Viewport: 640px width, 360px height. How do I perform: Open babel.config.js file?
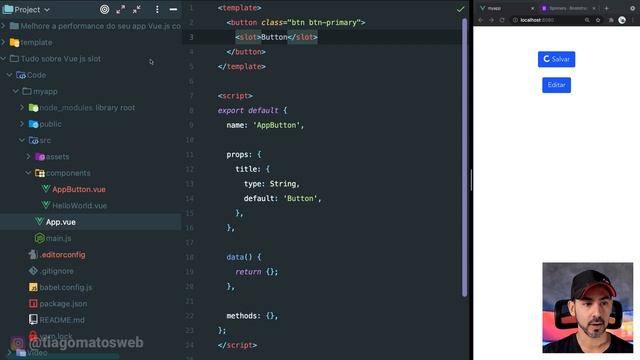click(66, 287)
